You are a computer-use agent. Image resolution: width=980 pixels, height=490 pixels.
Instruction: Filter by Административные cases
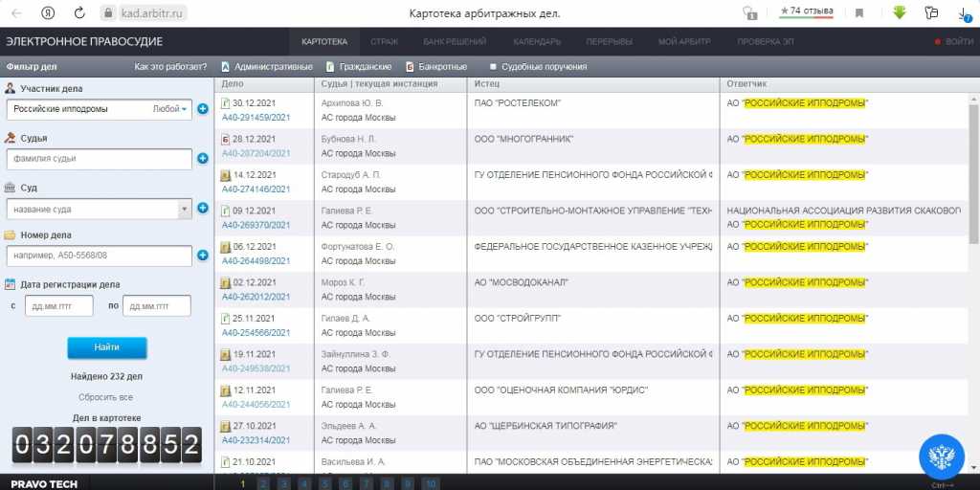coord(267,66)
